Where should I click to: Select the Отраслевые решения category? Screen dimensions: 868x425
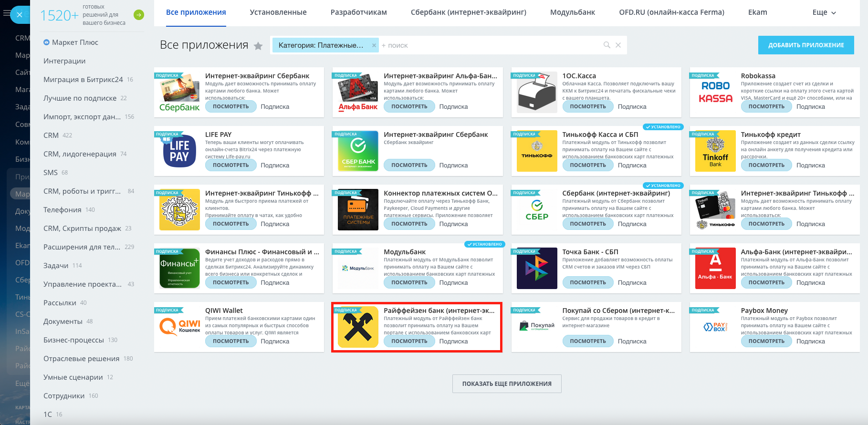[x=81, y=359]
